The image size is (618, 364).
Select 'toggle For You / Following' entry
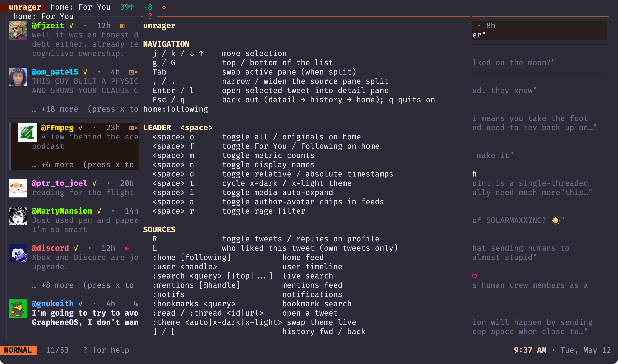click(266, 146)
